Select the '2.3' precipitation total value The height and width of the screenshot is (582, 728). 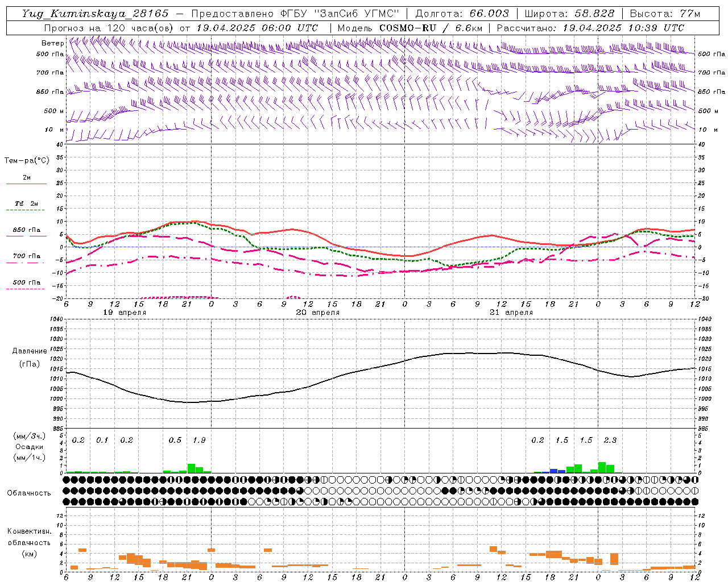pyautogui.click(x=610, y=440)
